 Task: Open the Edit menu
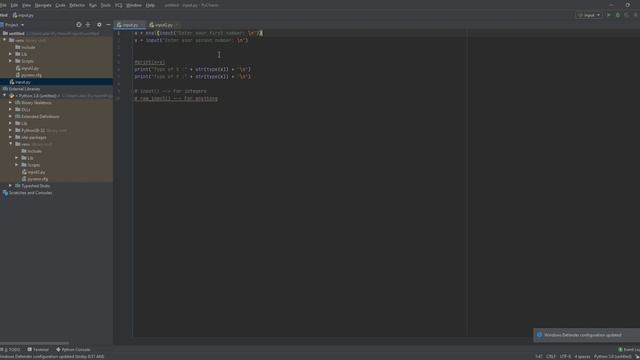pyautogui.click(x=14, y=5)
